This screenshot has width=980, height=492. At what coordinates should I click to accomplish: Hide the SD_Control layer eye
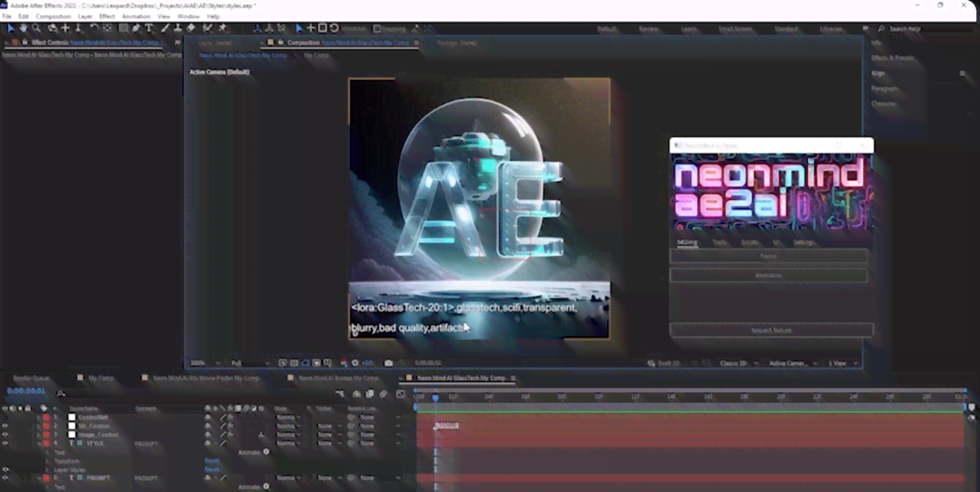pos(5,426)
